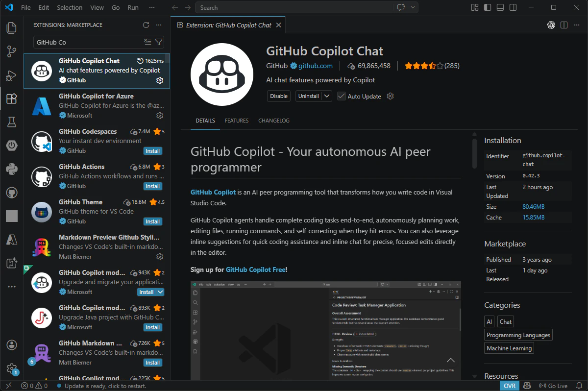Open the Manage gear in activity bar
This screenshot has height=391, width=588.
click(x=11, y=368)
